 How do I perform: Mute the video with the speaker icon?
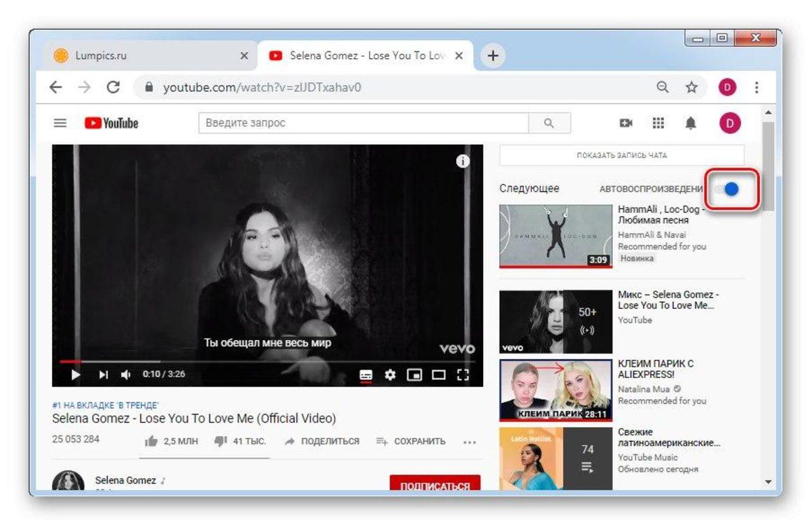coord(126,374)
